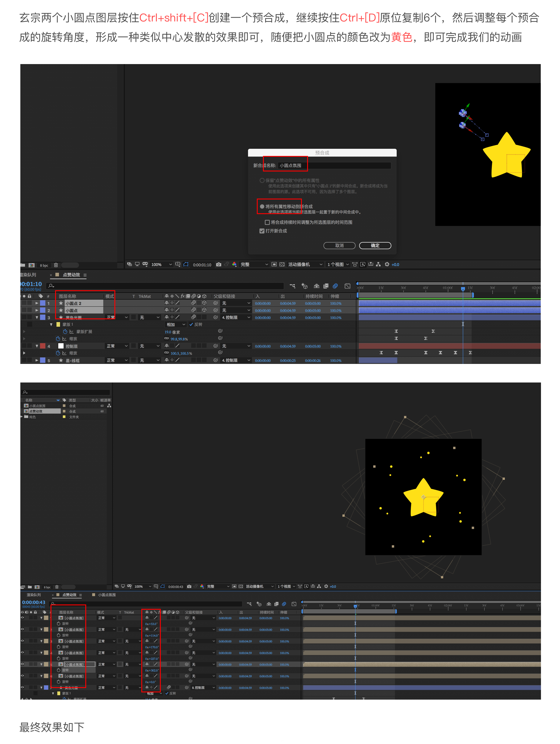Click the 蒙版扩展 stopwatch showing 19.0 像素
The width and height of the screenshot is (560, 744).
point(65,332)
